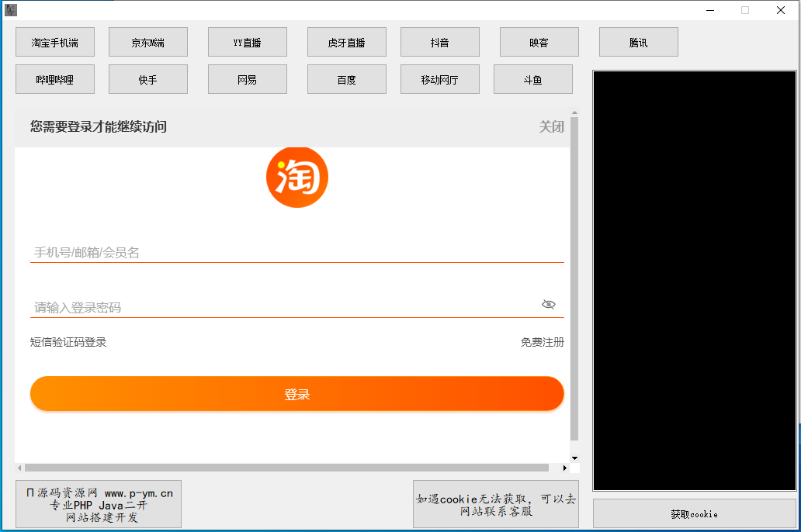The width and height of the screenshot is (801, 532).
Task: Open the 免费注册 link
Action: pos(543,342)
